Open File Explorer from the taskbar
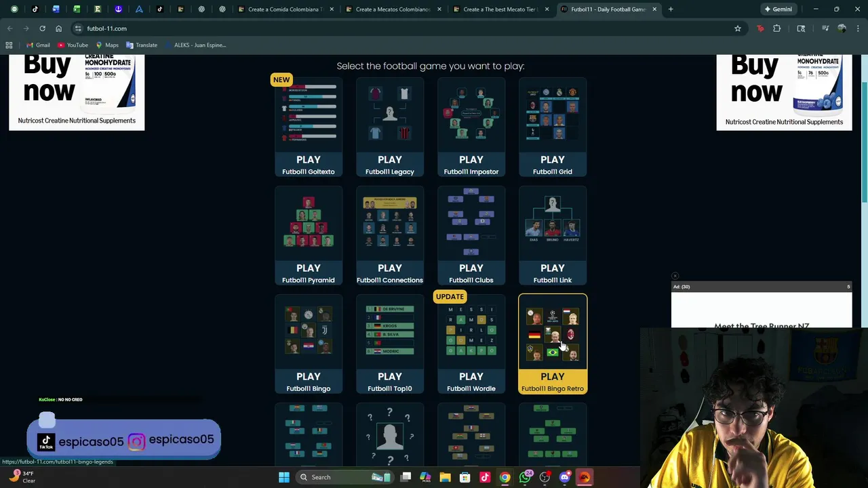Viewport: 868px width, 488px height. [445, 477]
